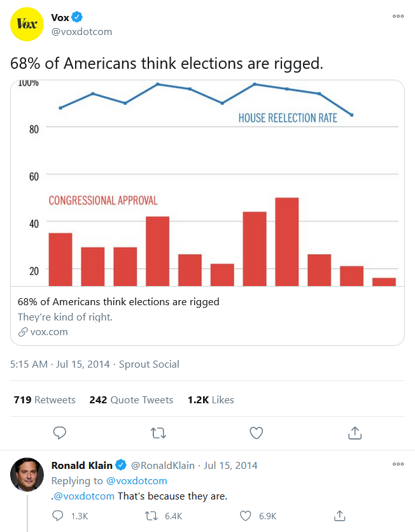The height and width of the screenshot is (532, 415).
Task: View the 719 Retweets list
Action: [x=45, y=399]
